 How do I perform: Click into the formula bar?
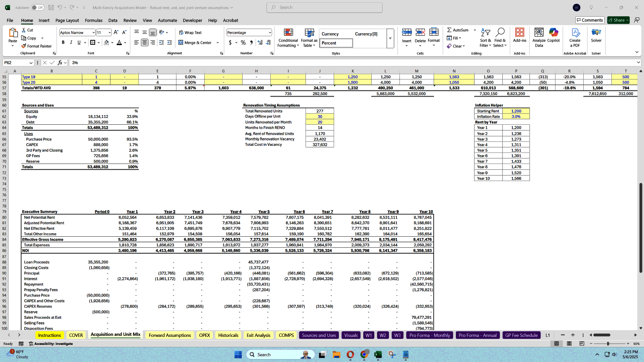[x=352, y=63]
